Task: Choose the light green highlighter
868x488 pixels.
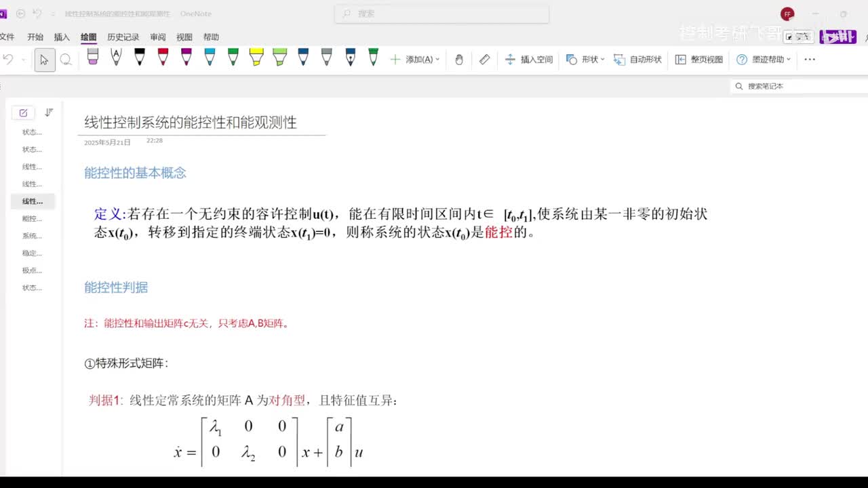Action: 280,58
